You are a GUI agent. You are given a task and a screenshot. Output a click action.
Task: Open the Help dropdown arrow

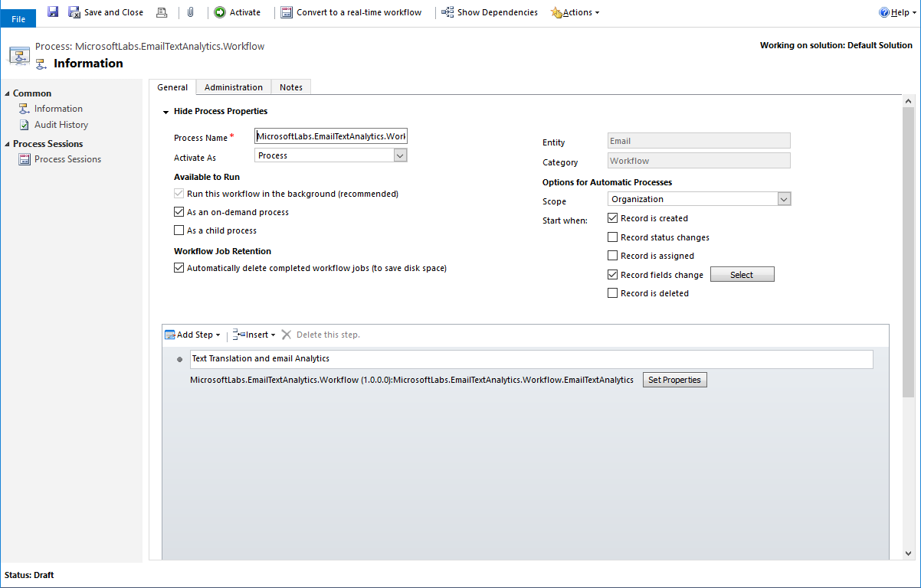[913, 12]
